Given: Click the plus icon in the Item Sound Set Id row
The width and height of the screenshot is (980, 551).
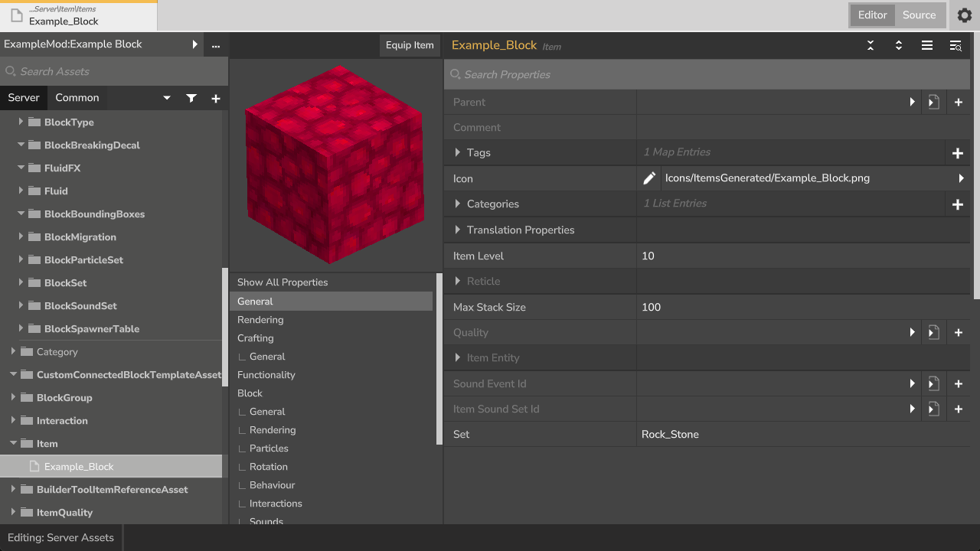Looking at the screenshot, I should (x=958, y=409).
